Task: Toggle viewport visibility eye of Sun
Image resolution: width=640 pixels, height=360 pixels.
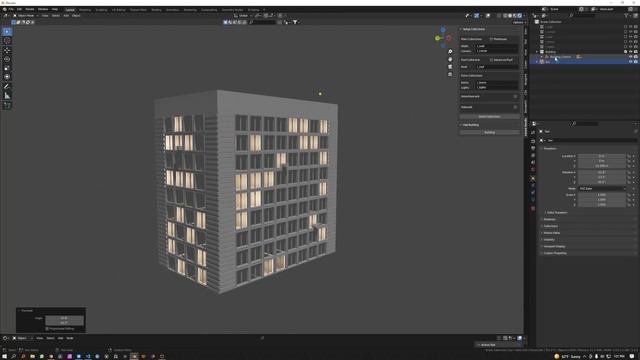Action: coord(630,62)
